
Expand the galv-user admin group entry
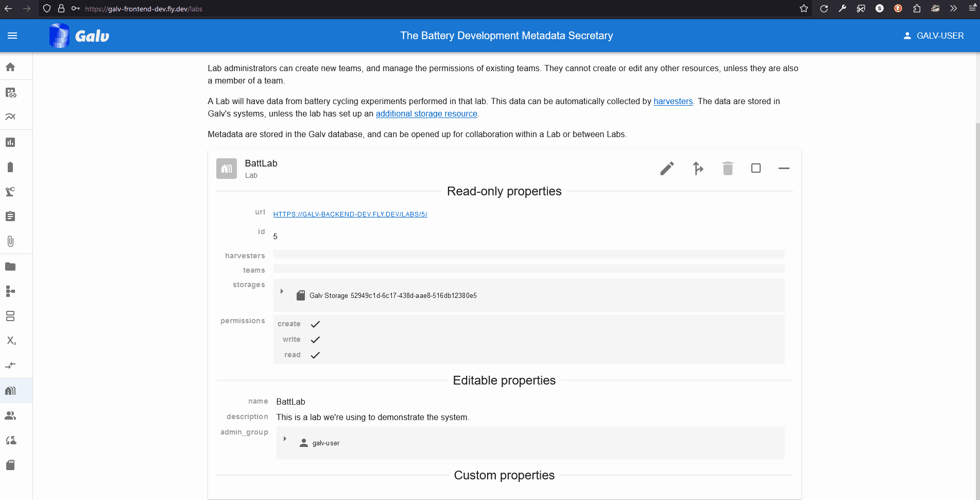[285, 439]
